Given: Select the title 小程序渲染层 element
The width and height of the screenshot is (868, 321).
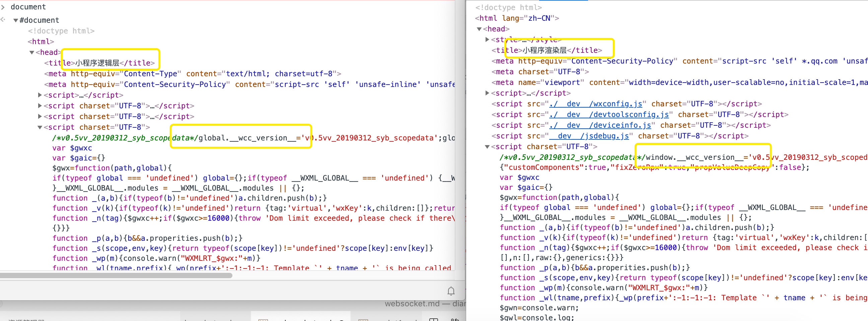Looking at the screenshot, I should click(x=547, y=50).
